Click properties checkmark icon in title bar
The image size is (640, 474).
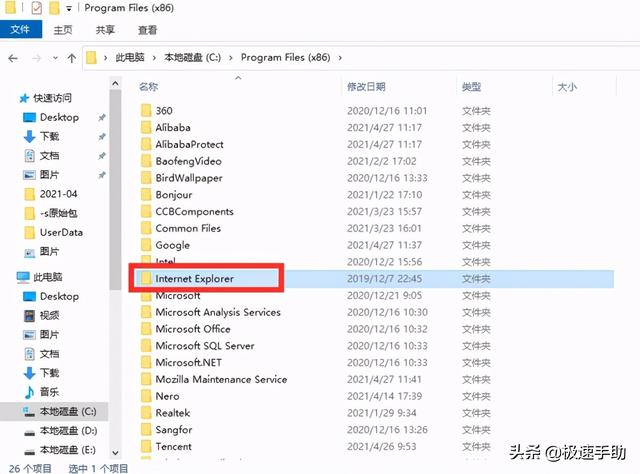[x=37, y=8]
